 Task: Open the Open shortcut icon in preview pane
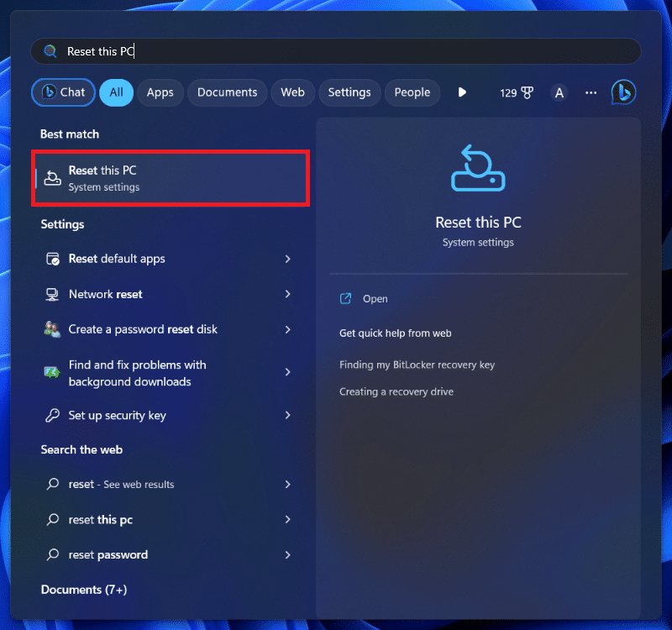pos(346,298)
